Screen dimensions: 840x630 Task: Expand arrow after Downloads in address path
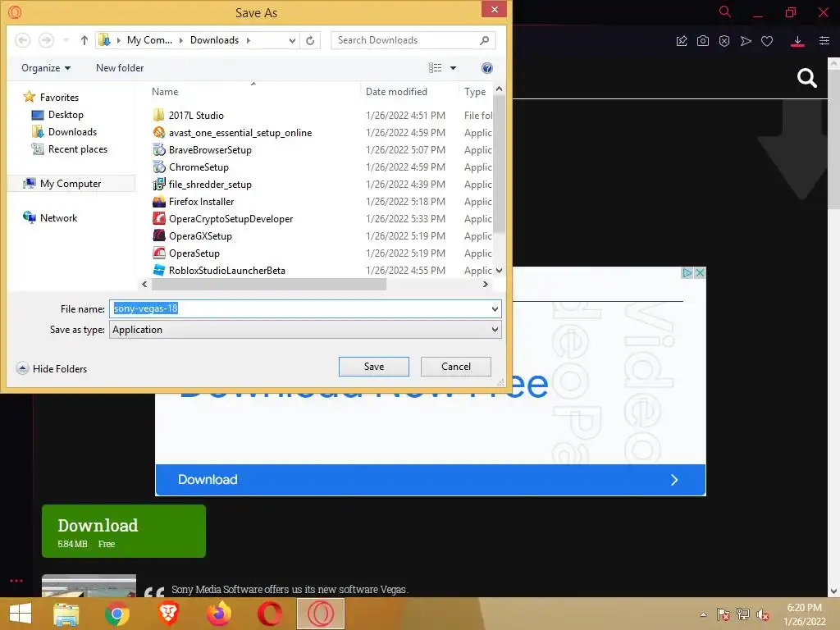tap(248, 40)
